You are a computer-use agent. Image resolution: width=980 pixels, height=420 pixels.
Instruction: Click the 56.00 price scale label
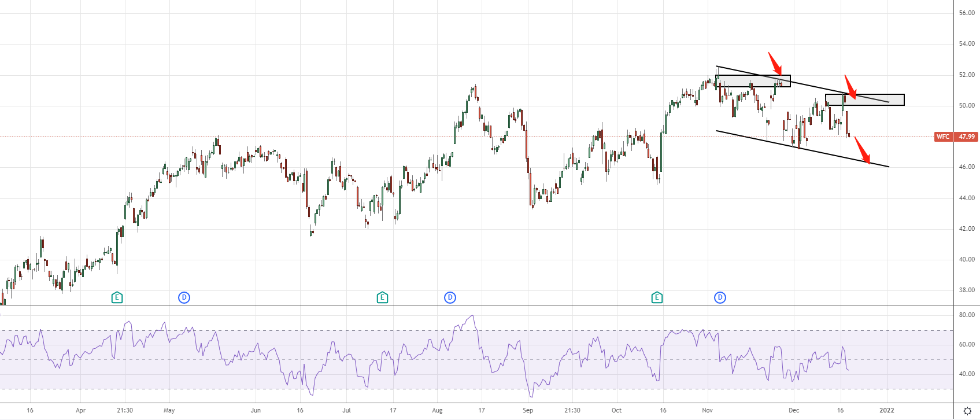[966, 13]
